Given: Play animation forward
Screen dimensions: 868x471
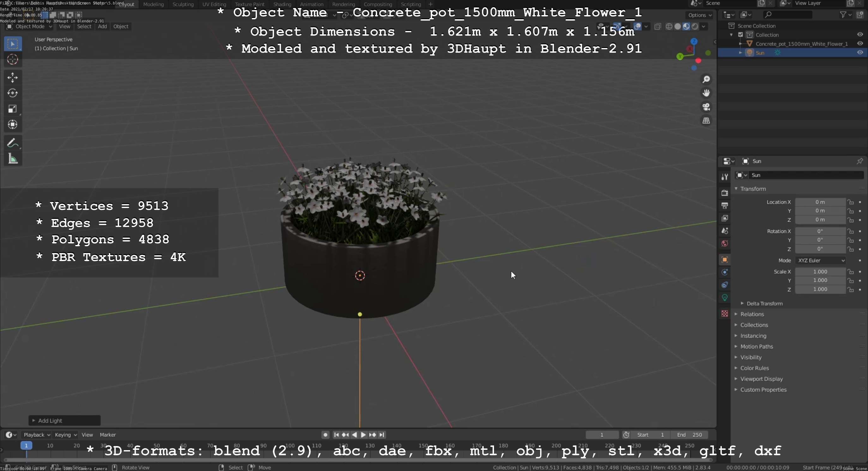Looking at the screenshot, I should click(363, 435).
